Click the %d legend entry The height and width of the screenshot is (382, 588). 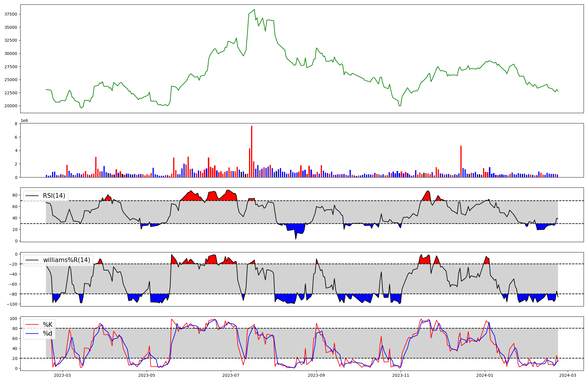tap(48, 334)
